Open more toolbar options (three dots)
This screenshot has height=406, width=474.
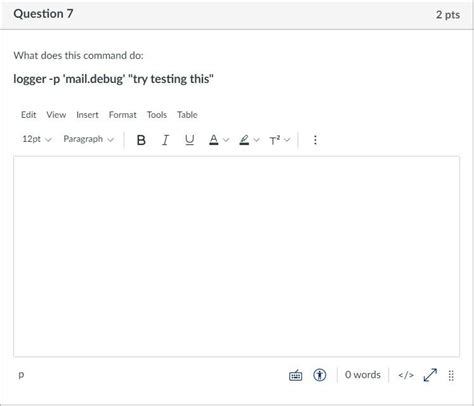(315, 140)
